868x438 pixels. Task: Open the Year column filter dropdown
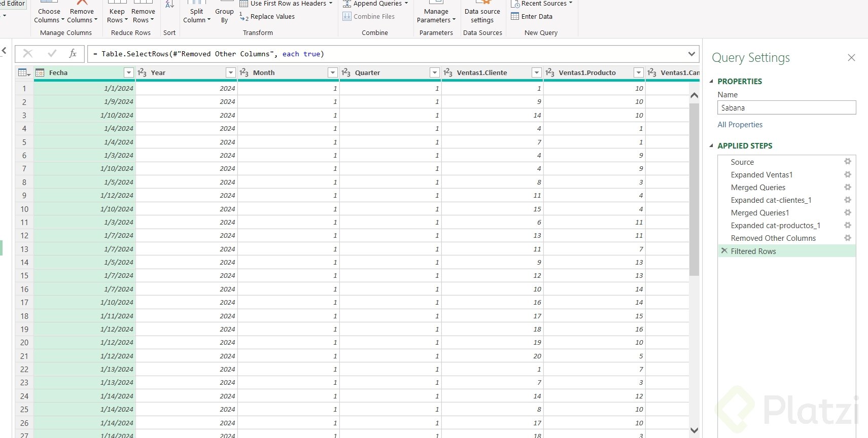click(230, 72)
